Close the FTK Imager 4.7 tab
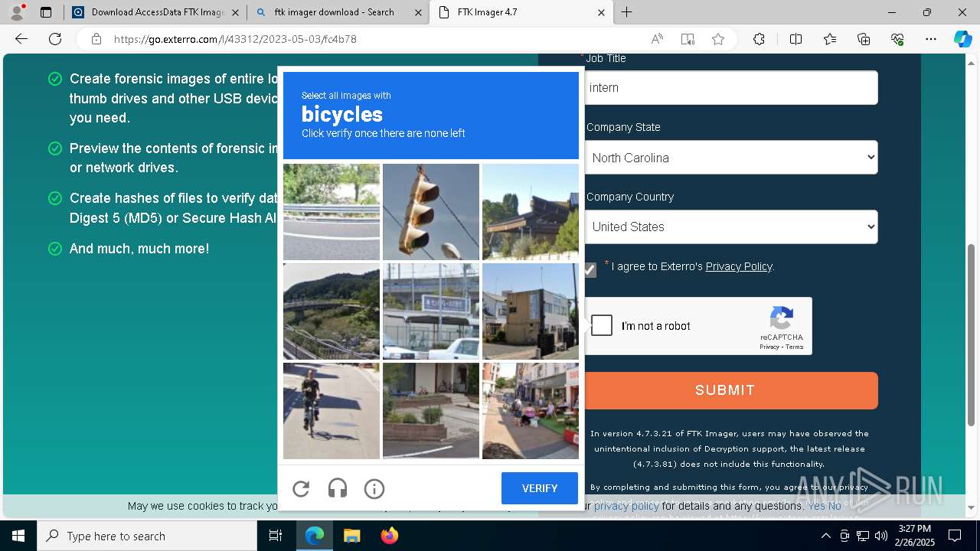980x551 pixels. (x=601, y=12)
